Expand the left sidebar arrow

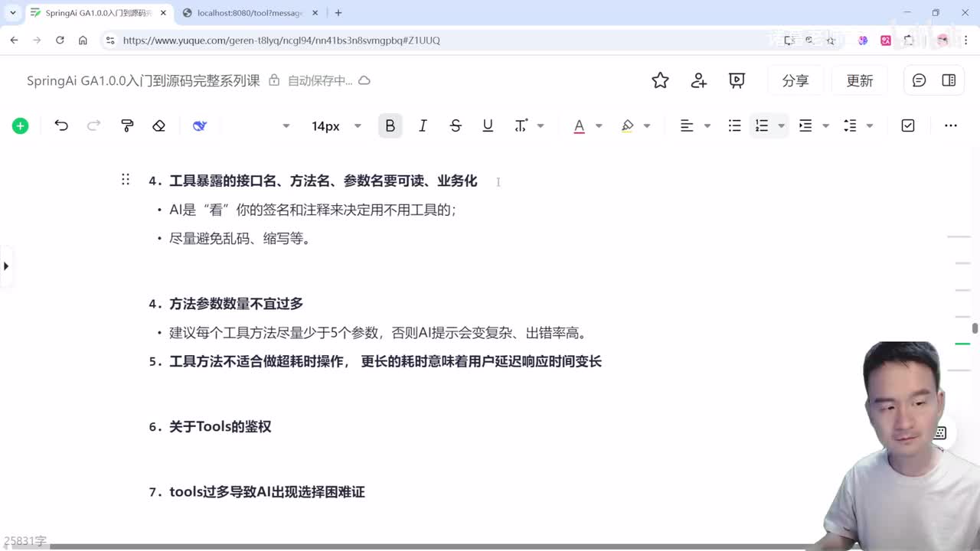[6, 266]
